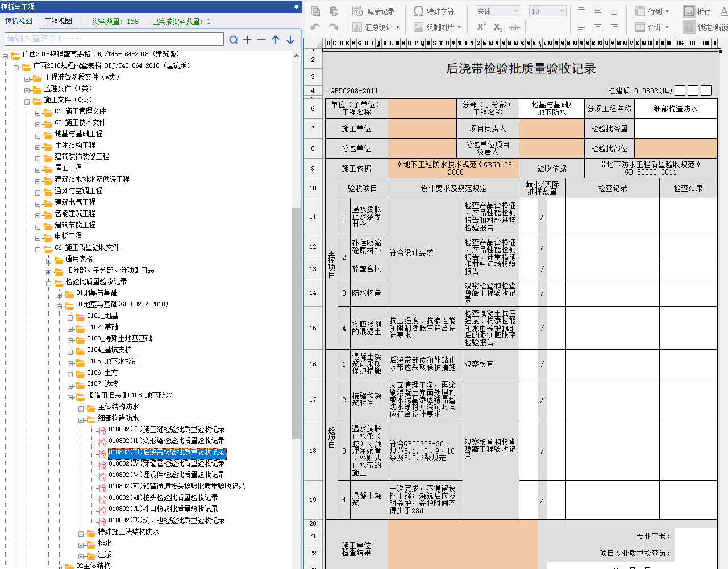The height and width of the screenshot is (569, 728).
Task: Tick first checkbox after 010802(Ⅲ)
Action: pos(680,90)
